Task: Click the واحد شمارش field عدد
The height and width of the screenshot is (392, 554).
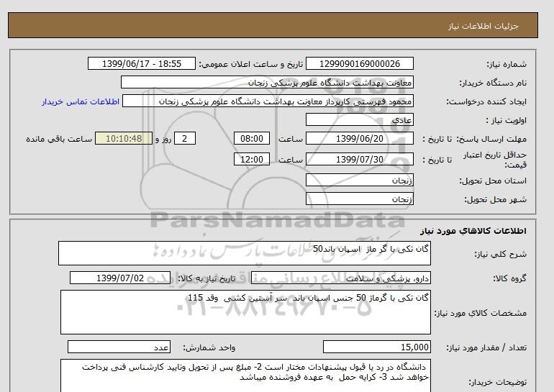Action: [x=119, y=347]
